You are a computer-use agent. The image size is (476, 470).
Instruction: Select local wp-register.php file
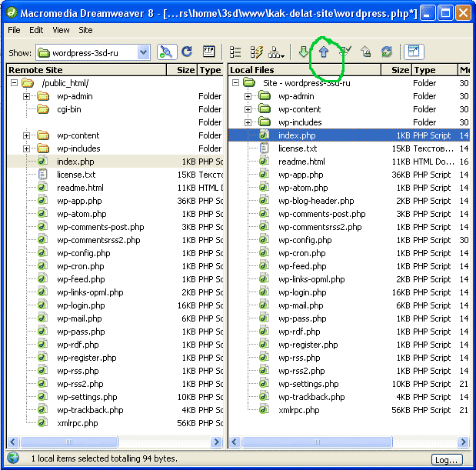click(308, 345)
